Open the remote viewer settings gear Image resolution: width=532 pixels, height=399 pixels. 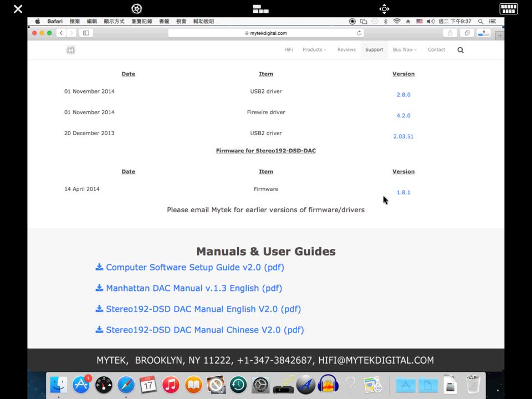click(x=136, y=9)
